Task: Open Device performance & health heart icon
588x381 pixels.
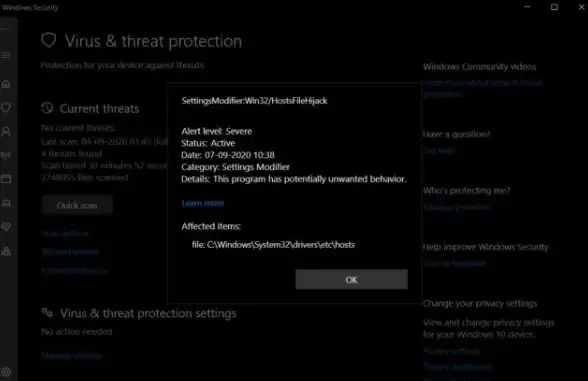Action: click(6, 227)
